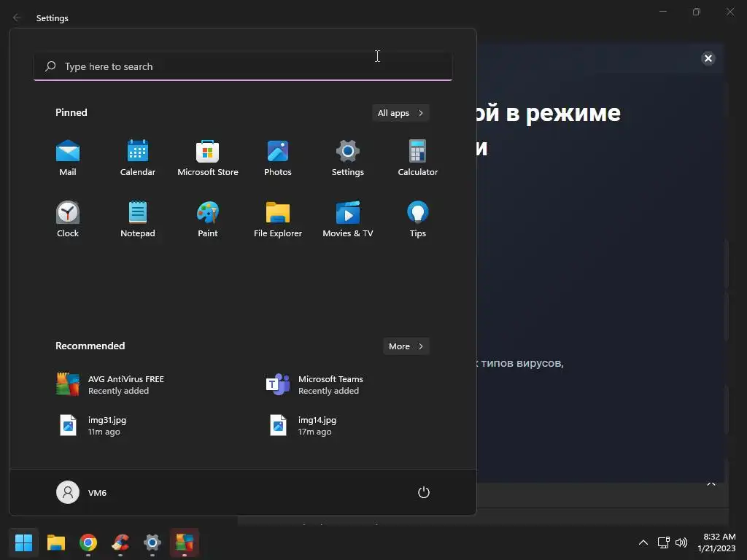Launch Microsoft Store from pinned apps

(x=208, y=158)
